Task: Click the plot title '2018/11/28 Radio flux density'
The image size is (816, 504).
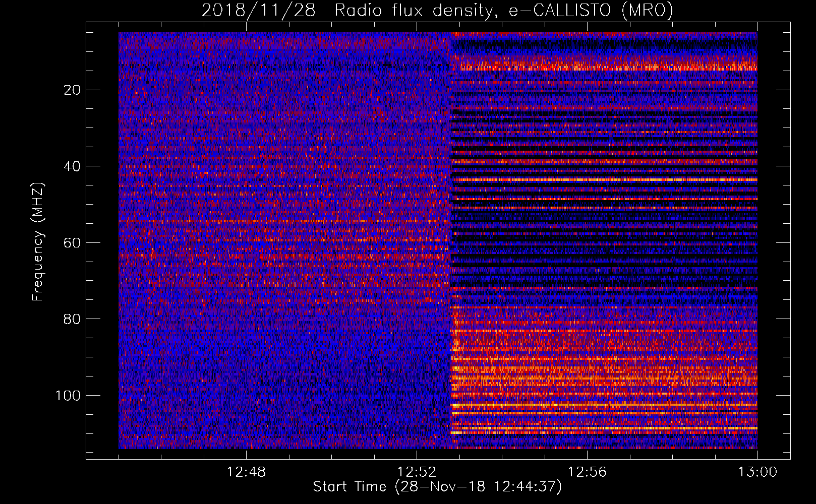Action: tap(437, 10)
